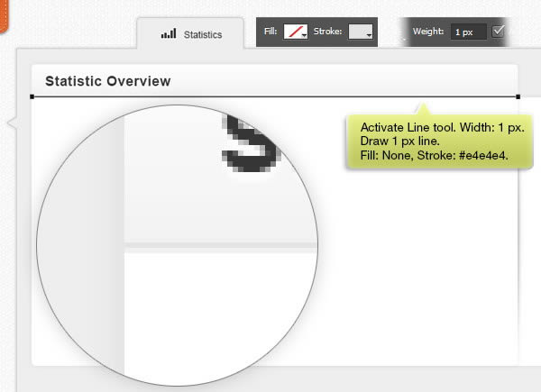The image size is (541, 392).
Task: Open the Stroke color swatch dropdown
Action: (361, 32)
